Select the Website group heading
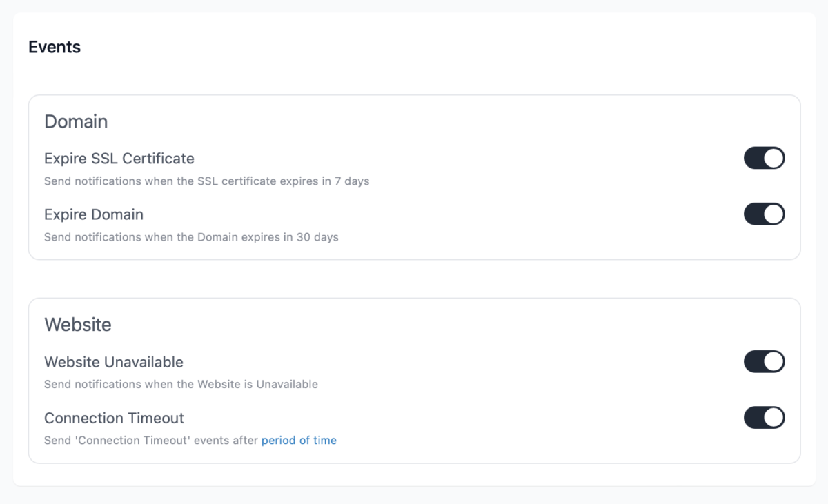The height and width of the screenshot is (504, 828). [x=78, y=324]
